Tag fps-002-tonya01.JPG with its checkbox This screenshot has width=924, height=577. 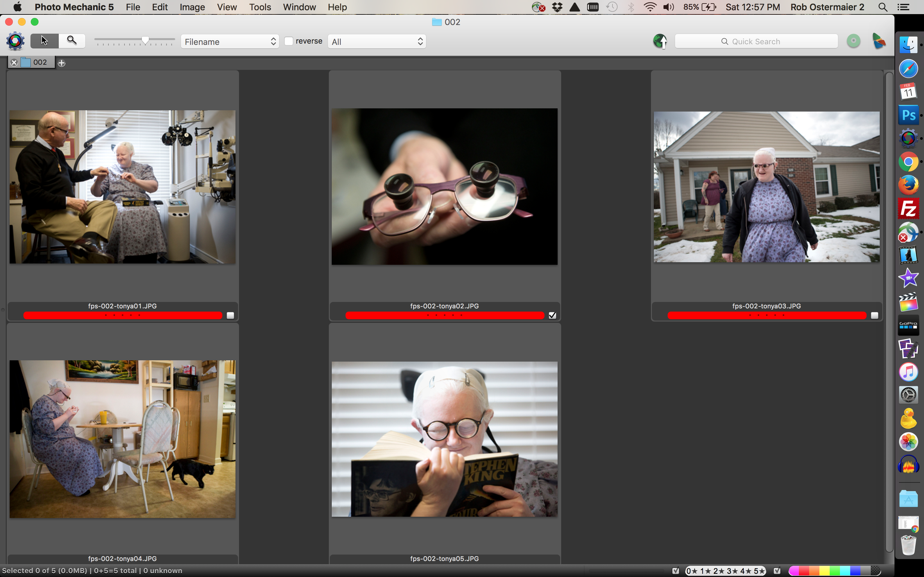(x=230, y=316)
